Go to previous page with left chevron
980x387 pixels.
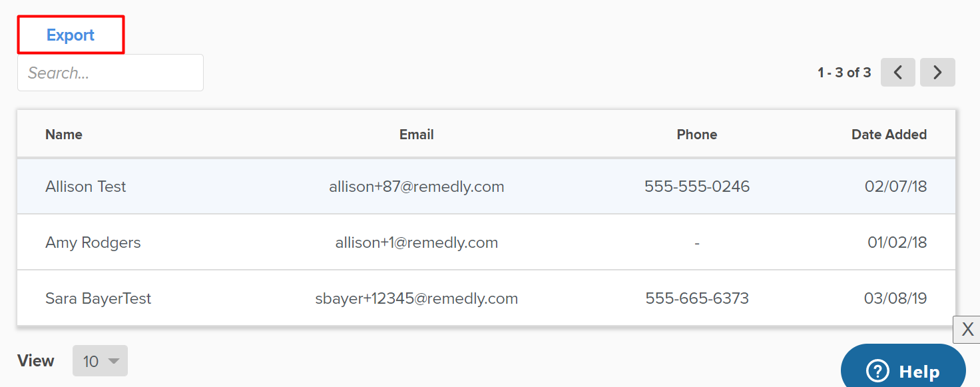898,73
